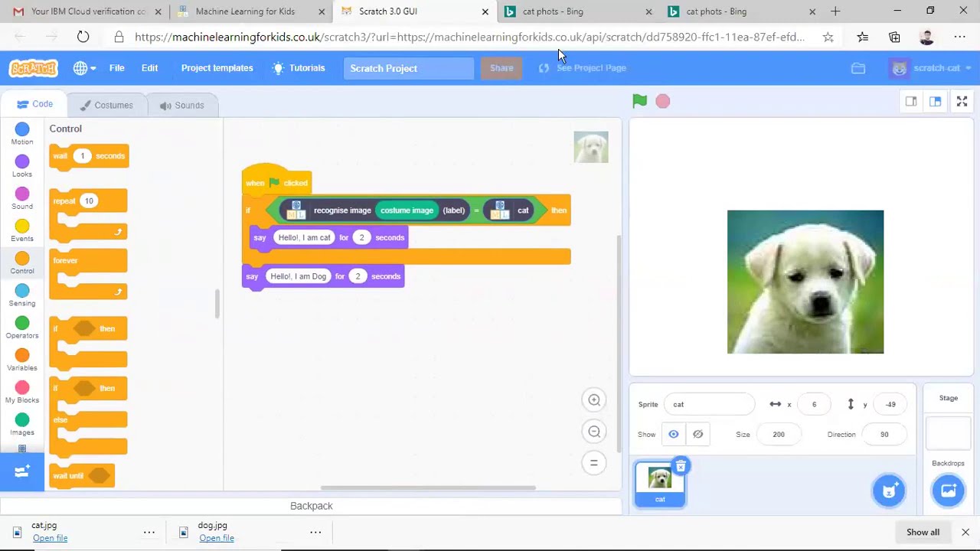Switch to the Costumes tab

click(x=106, y=105)
